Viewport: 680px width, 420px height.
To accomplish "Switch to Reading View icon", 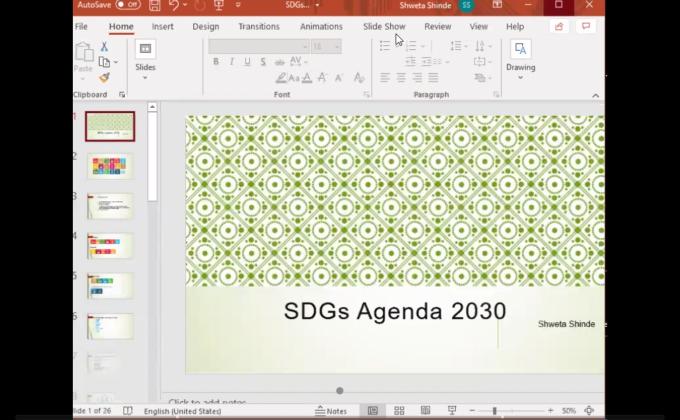I will click(425, 410).
